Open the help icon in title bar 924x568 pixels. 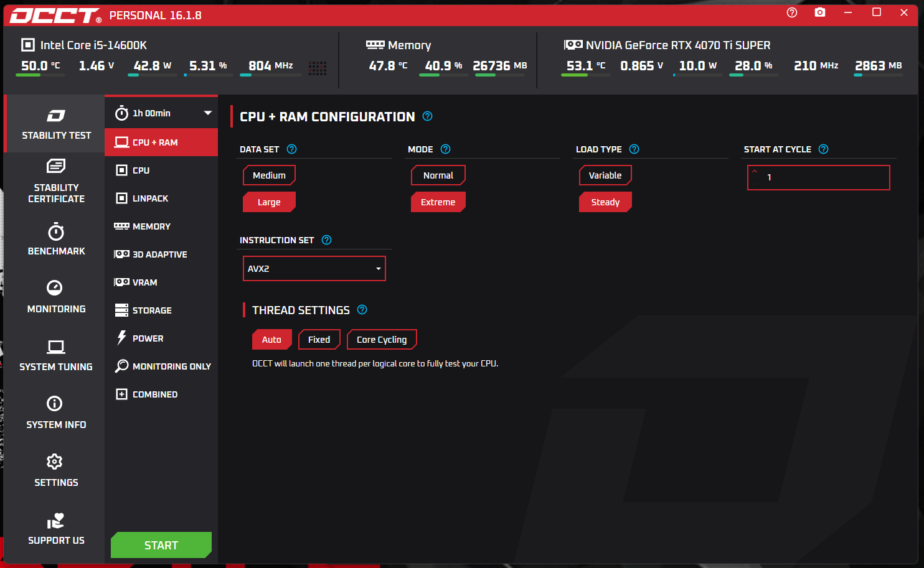[792, 12]
